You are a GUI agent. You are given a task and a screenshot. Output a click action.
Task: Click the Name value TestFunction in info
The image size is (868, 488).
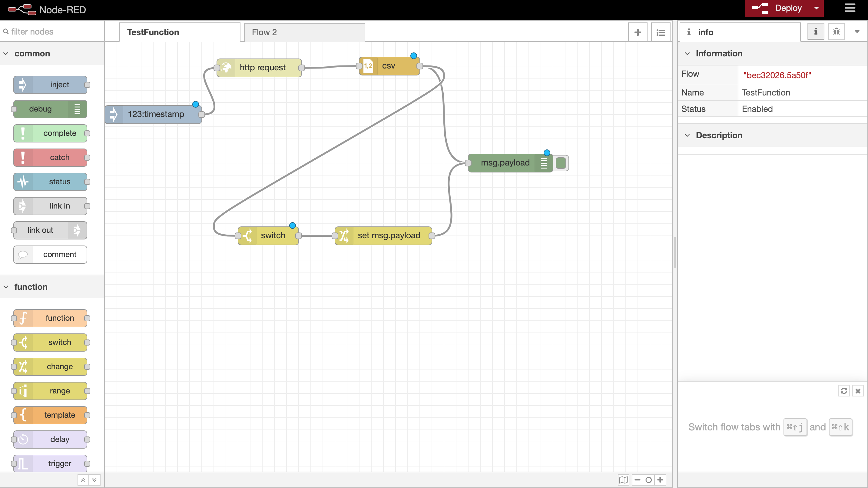pyautogui.click(x=766, y=92)
